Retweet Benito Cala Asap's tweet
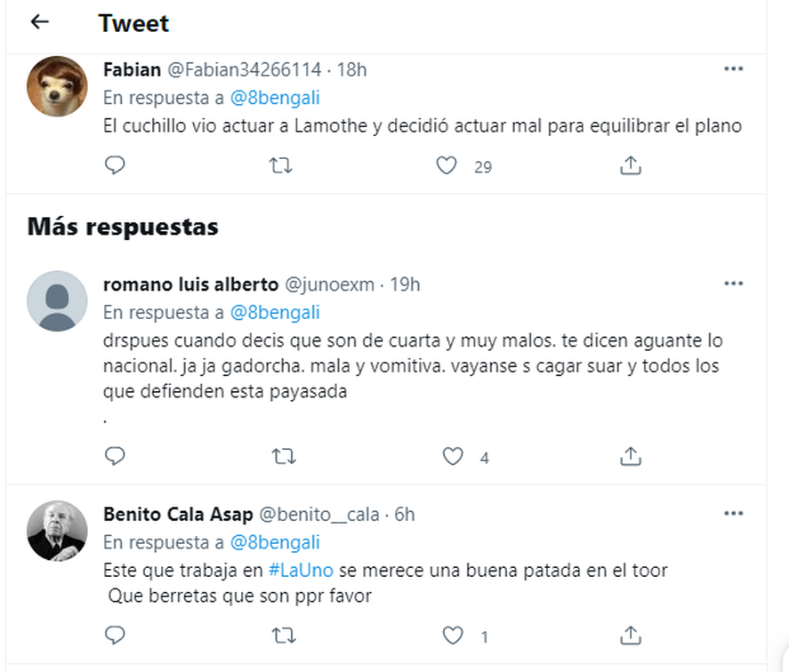This screenshot has height=672, width=789. (x=283, y=635)
